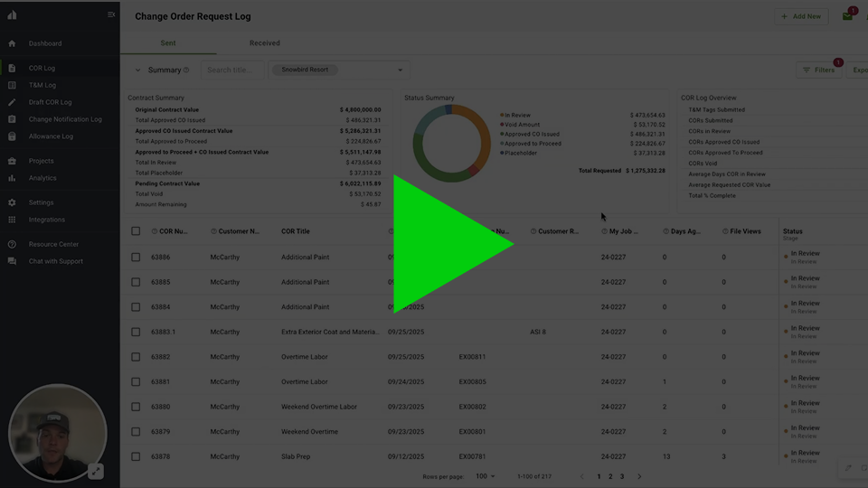Toggle the select-all header checkbox
Image resolution: width=868 pixels, height=488 pixels.
(136, 231)
